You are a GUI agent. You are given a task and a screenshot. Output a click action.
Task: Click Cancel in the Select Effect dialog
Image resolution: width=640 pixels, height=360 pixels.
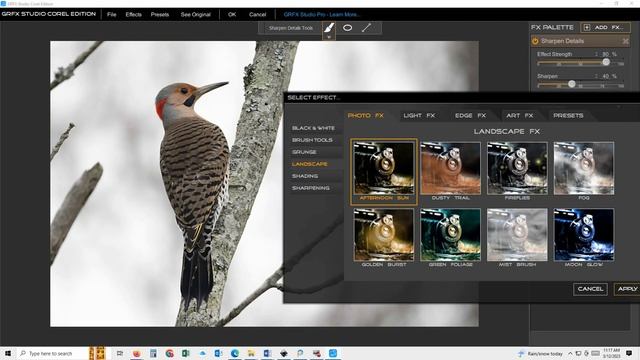pyautogui.click(x=590, y=289)
